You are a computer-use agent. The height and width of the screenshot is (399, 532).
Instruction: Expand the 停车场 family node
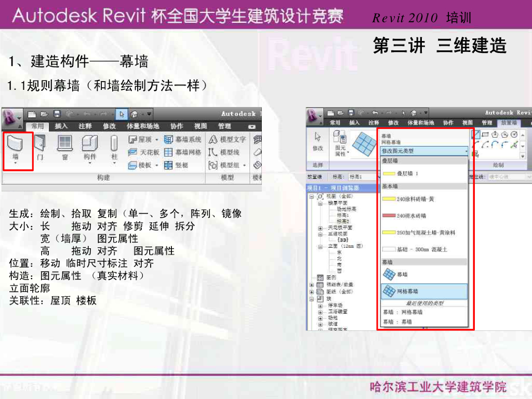tap(320, 305)
